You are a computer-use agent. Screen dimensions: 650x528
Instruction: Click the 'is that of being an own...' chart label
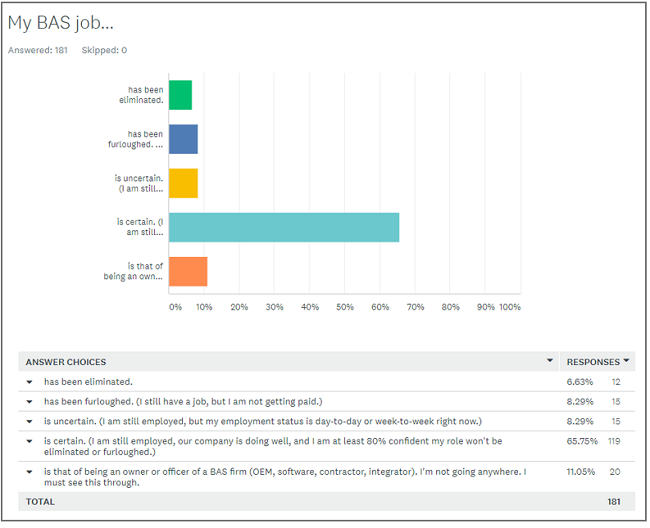pos(133,271)
